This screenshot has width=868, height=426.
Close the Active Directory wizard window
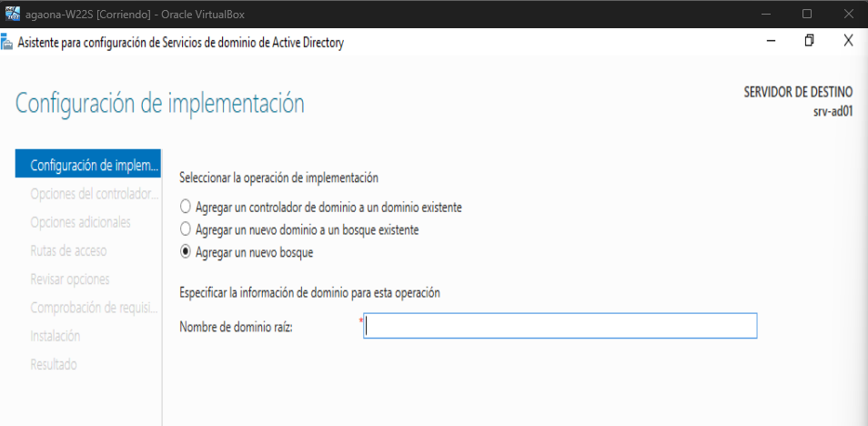click(x=848, y=40)
